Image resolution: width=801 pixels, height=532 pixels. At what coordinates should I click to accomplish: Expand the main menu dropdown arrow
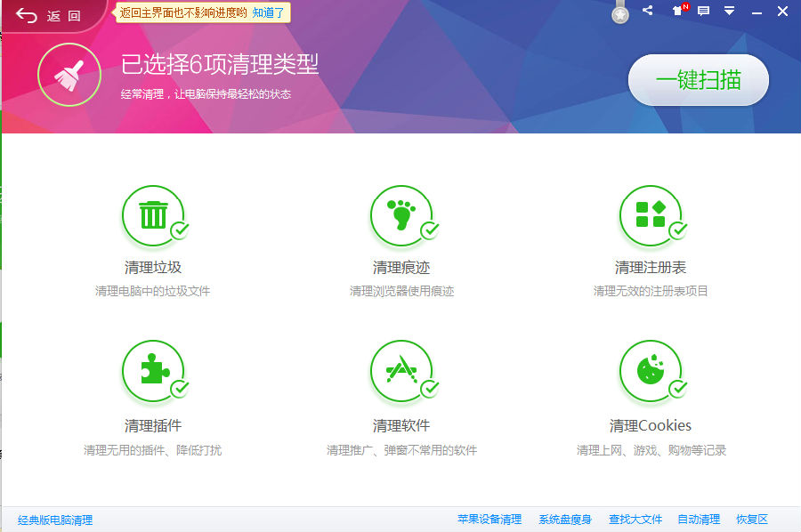[730, 11]
